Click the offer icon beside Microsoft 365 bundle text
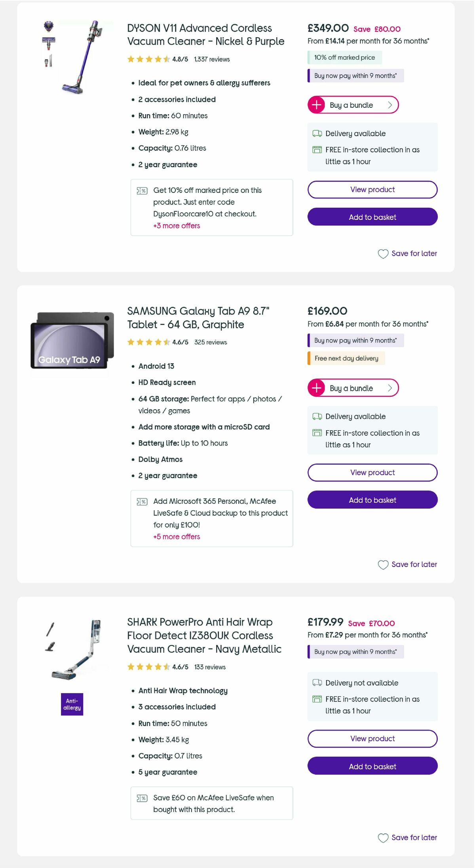Screen dimensions: 475x868 tap(142, 501)
